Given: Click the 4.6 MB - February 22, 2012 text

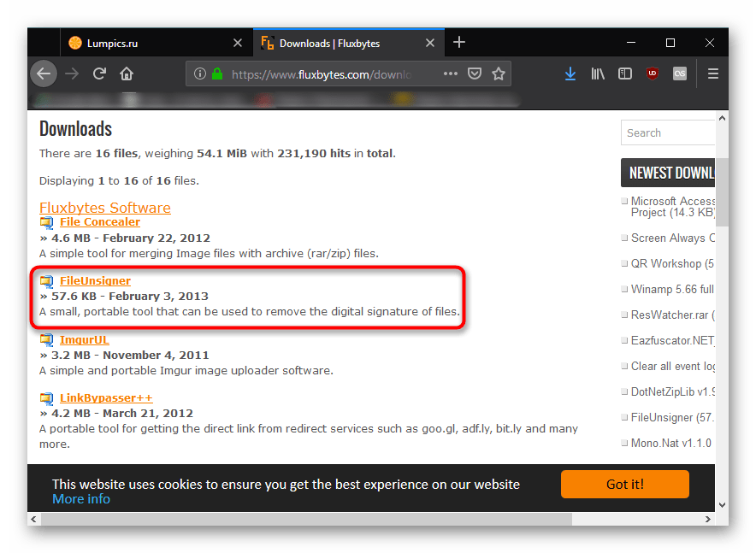Looking at the screenshot, I should point(131,238).
